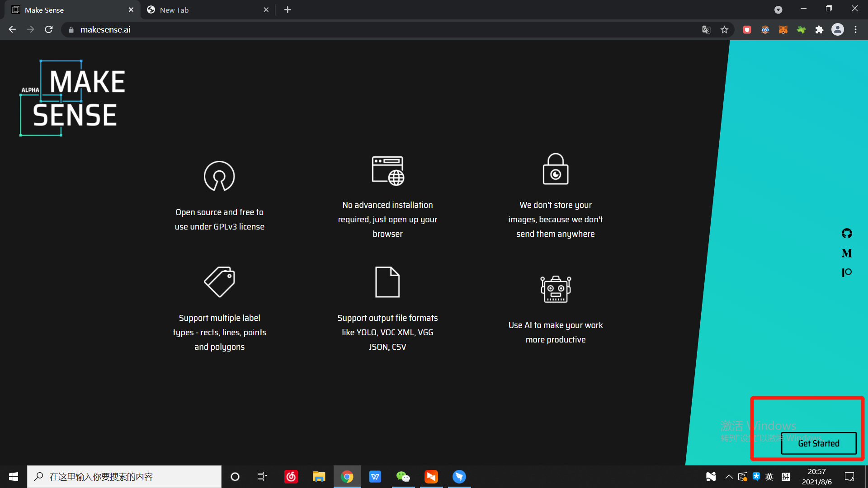Open the Chrome three-dot menu
This screenshot has height=488, width=868.
tap(855, 30)
